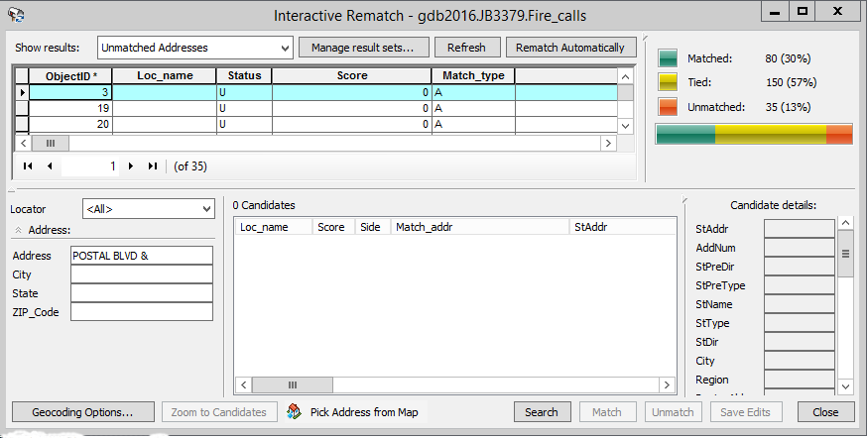Click the Matched green color swatch
Screen dimensions: 868x438
[x=668, y=58]
